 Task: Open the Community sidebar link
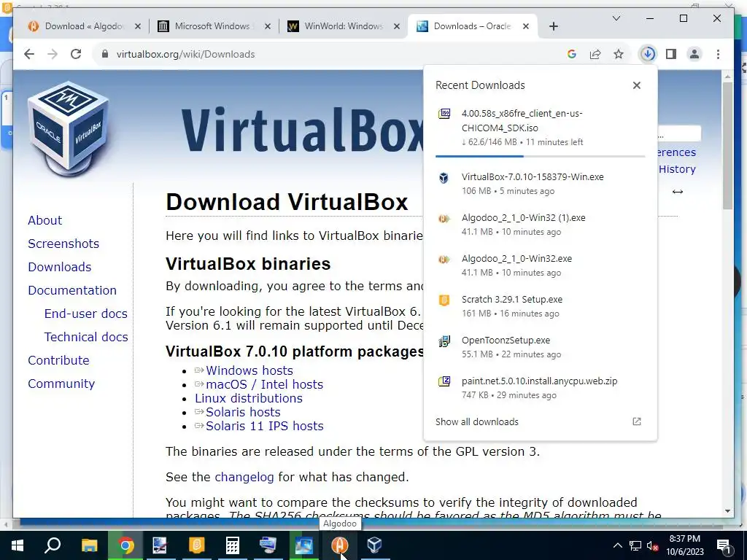(61, 384)
